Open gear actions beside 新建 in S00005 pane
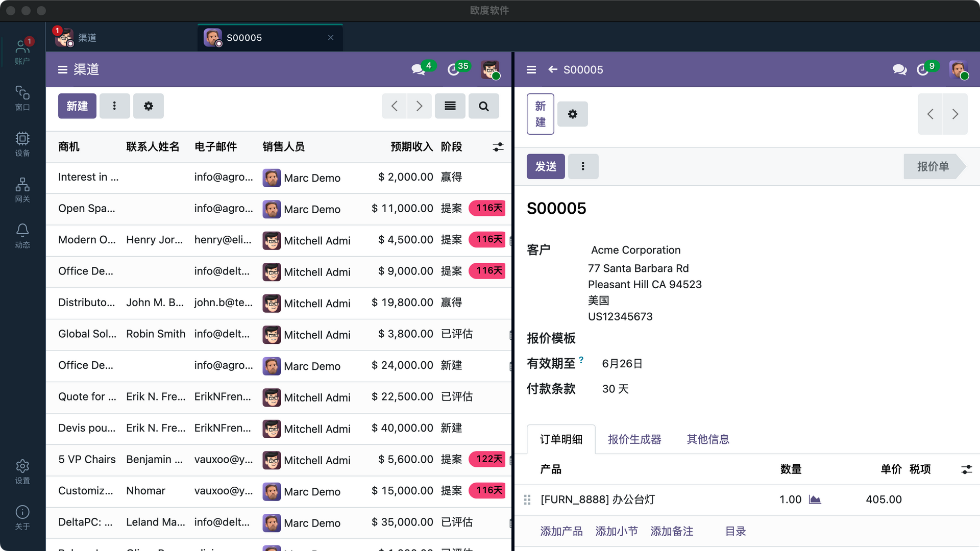980x551 pixels. coord(573,114)
